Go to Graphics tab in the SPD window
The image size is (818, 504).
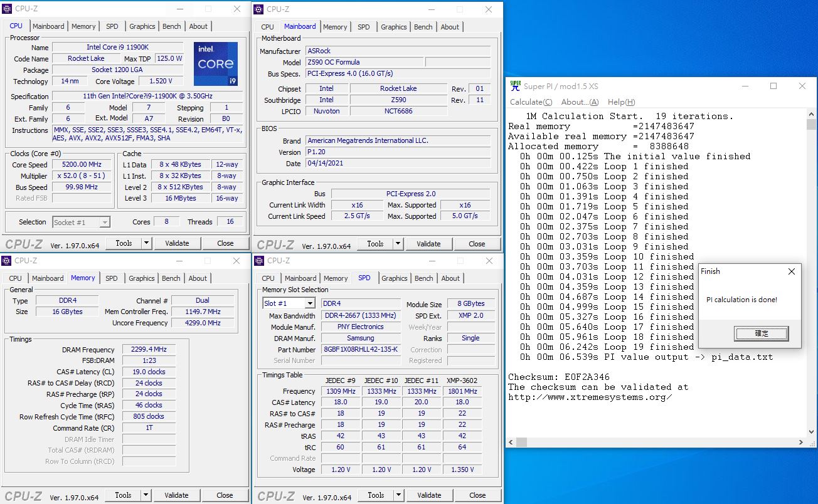[395, 278]
